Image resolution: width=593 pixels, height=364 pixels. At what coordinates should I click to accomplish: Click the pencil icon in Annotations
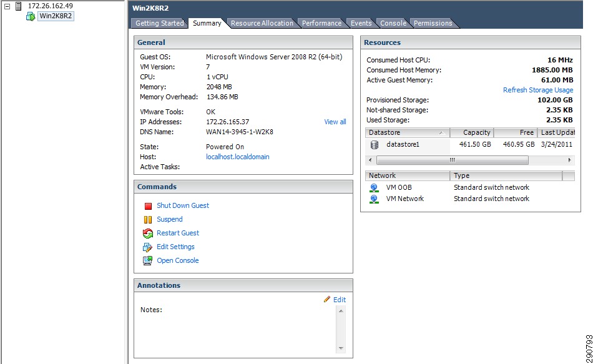(x=327, y=299)
